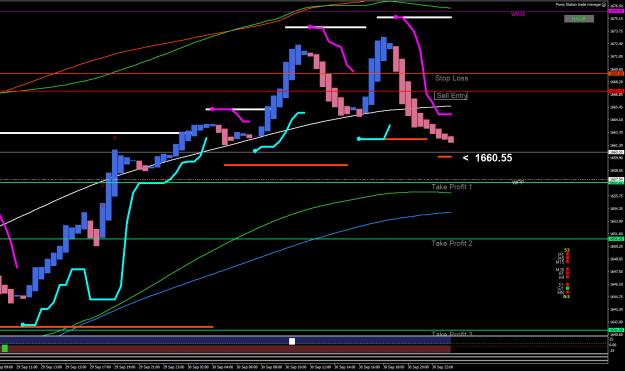Click the WR30 level label
Viewport: 625px width, 371px height.
518,14
